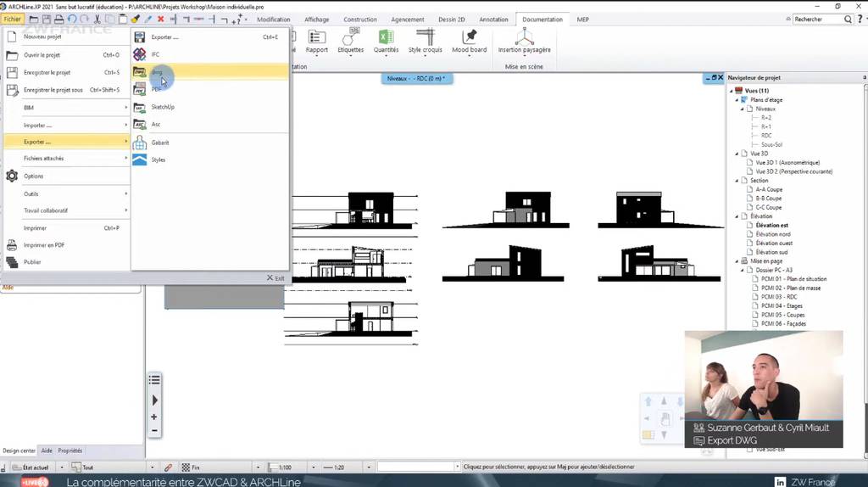Click the scissors cut icon

(x=97, y=20)
